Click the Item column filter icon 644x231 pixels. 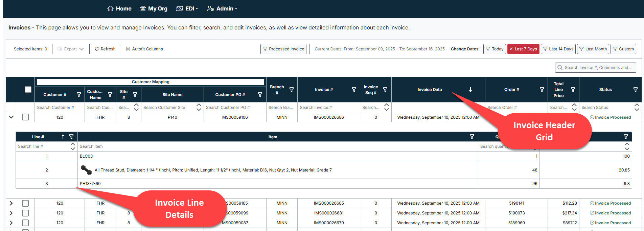[471, 137]
